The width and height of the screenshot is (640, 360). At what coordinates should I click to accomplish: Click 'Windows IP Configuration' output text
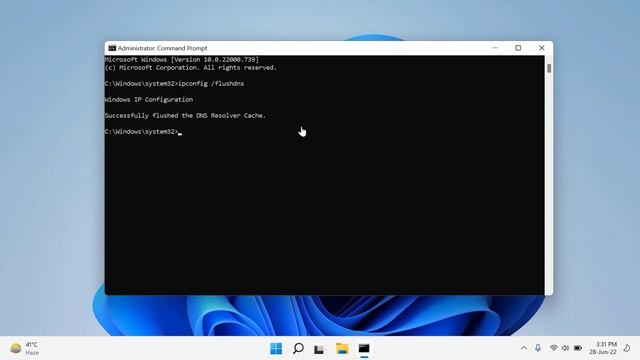[149, 100]
